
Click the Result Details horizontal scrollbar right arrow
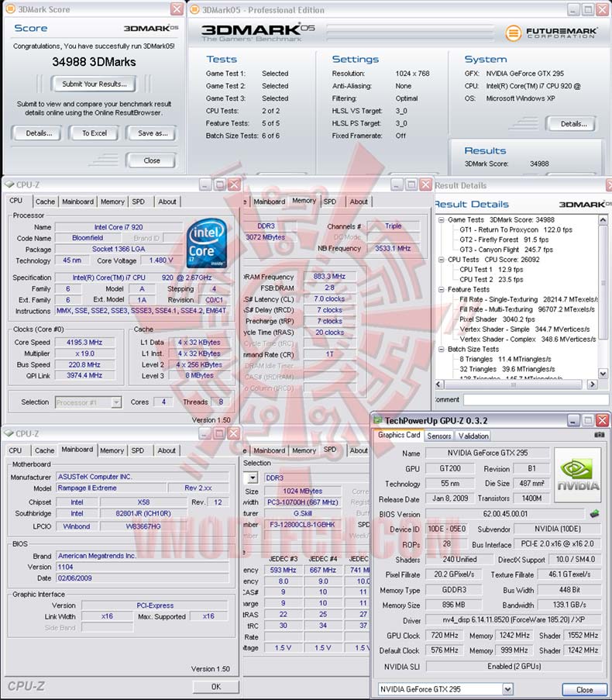point(592,384)
